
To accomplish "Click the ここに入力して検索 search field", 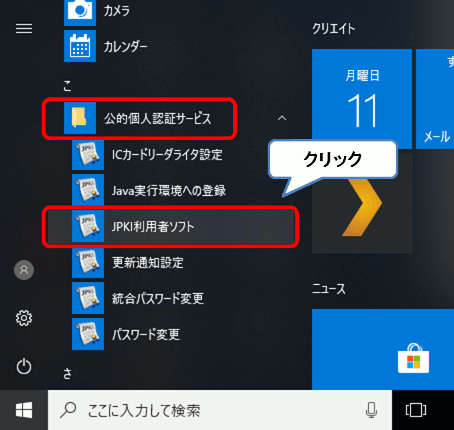I will click(x=220, y=410).
